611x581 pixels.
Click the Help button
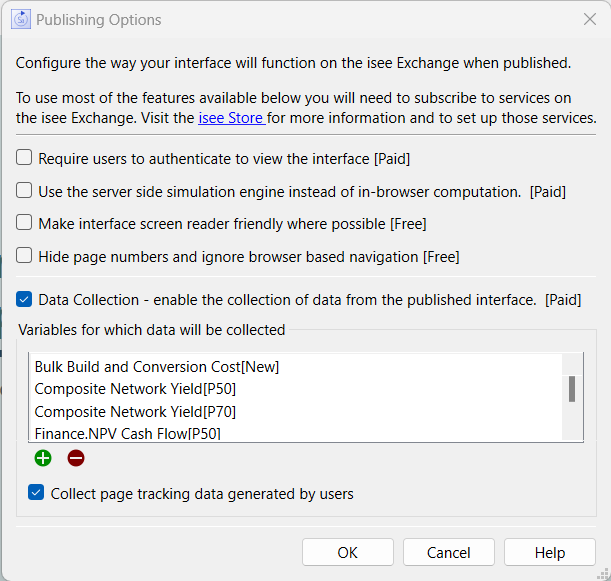coord(549,552)
